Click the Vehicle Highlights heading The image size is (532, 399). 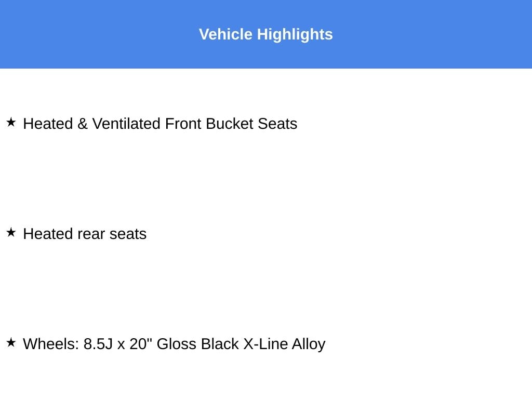pos(265,34)
